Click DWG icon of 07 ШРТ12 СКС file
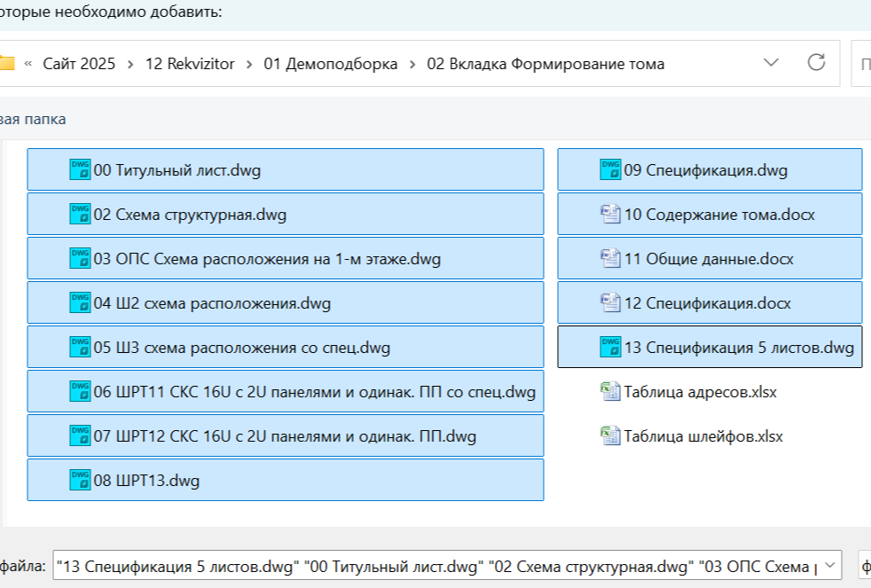 tap(80, 435)
